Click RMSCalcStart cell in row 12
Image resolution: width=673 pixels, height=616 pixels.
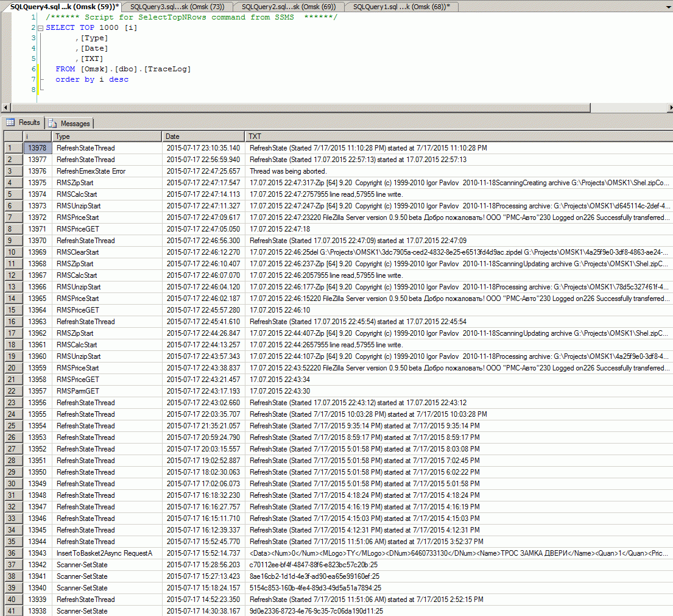pos(107,275)
